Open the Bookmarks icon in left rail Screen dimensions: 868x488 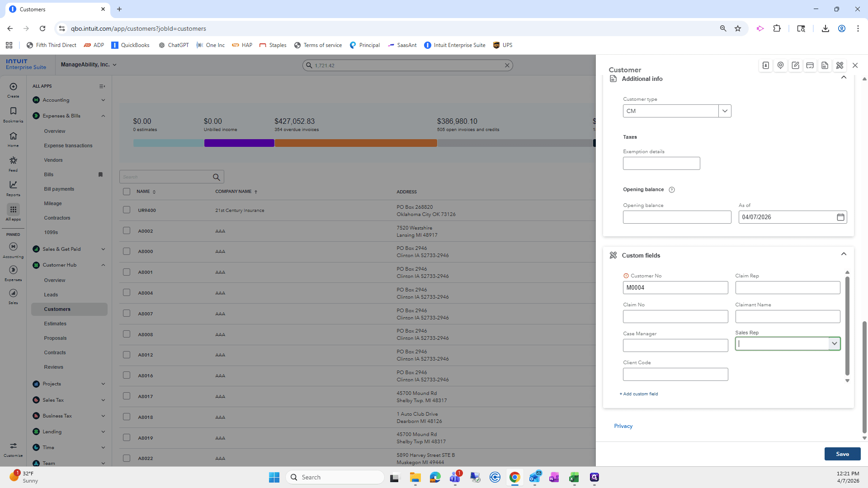13,111
